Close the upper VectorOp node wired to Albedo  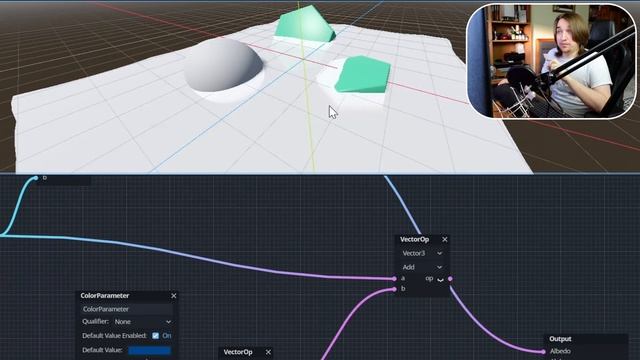click(444, 240)
